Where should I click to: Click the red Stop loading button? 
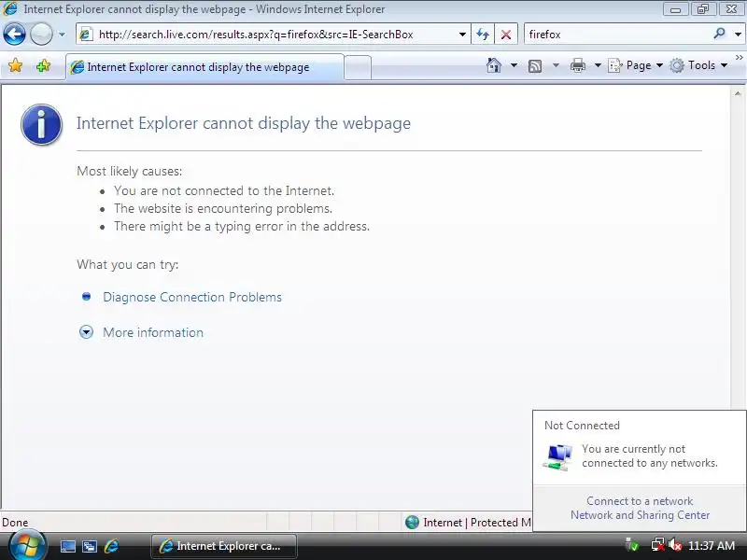point(506,35)
